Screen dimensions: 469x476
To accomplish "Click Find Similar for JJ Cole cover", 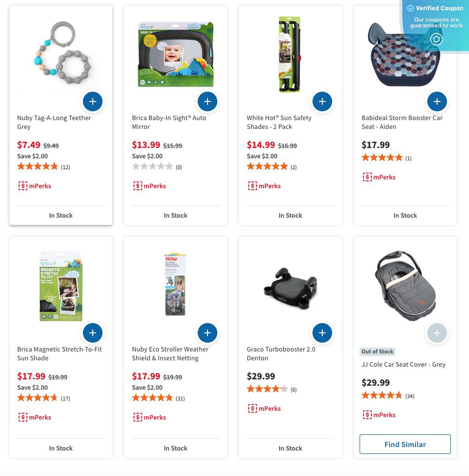I will tap(405, 444).
